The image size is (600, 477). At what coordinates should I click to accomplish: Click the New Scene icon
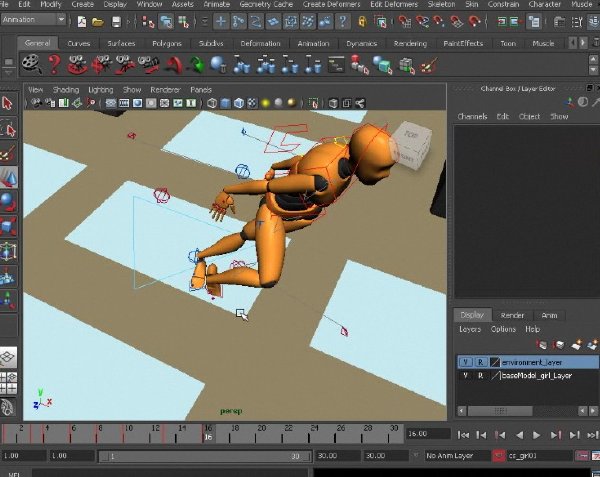82,22
